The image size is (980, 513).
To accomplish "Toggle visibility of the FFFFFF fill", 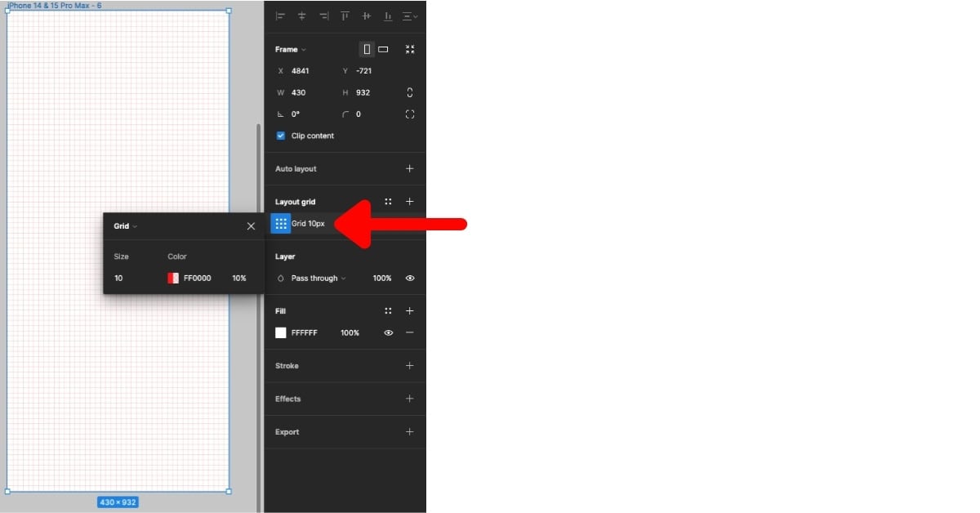I will 388,332.
